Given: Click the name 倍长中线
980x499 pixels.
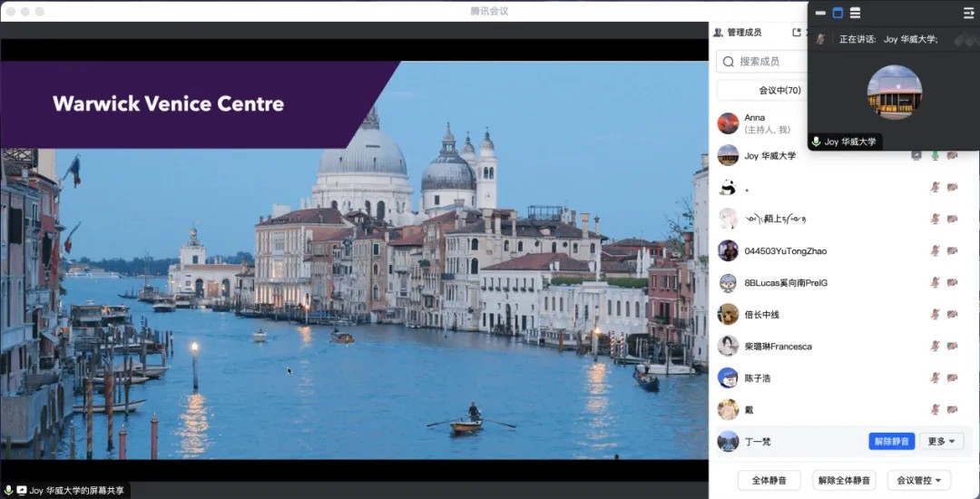Looking at the screenshot, I should click(x=762, y=314).
